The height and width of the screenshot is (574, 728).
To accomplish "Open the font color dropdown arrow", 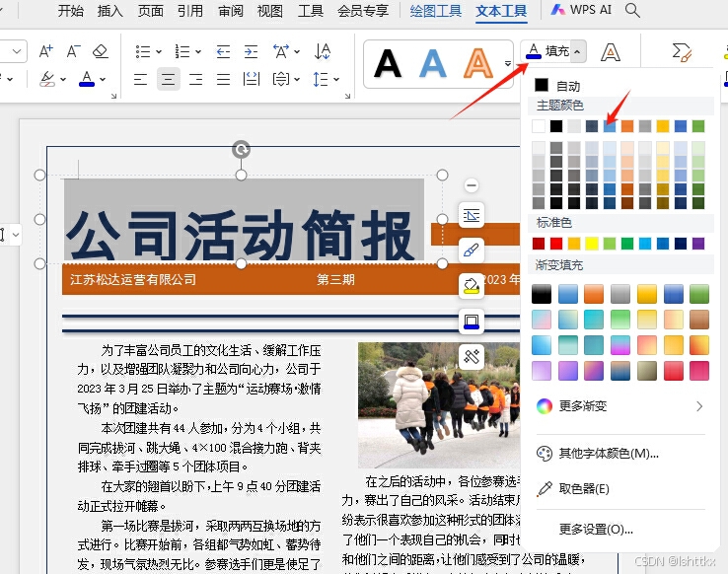I will 103,79.
